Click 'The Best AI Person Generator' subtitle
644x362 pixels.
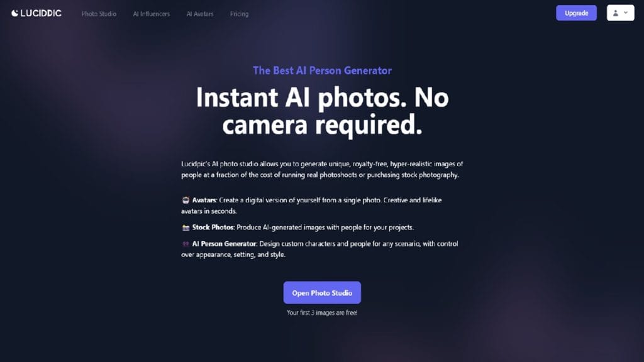pos(322,70)
